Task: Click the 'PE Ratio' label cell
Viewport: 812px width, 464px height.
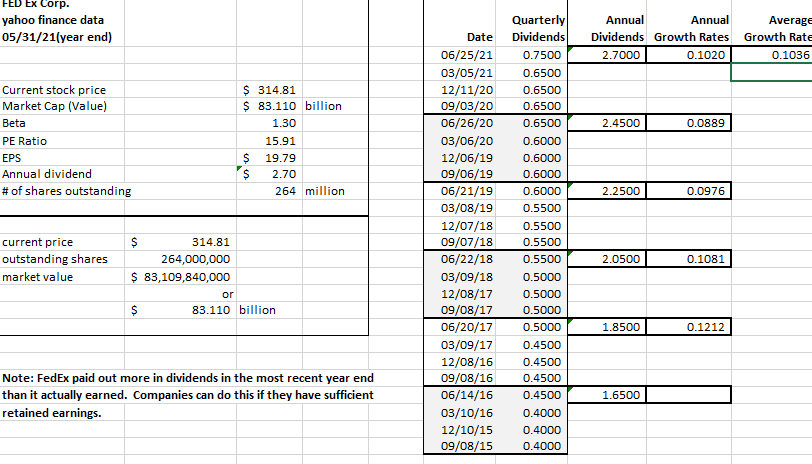Action: click(x=62, y=140)
